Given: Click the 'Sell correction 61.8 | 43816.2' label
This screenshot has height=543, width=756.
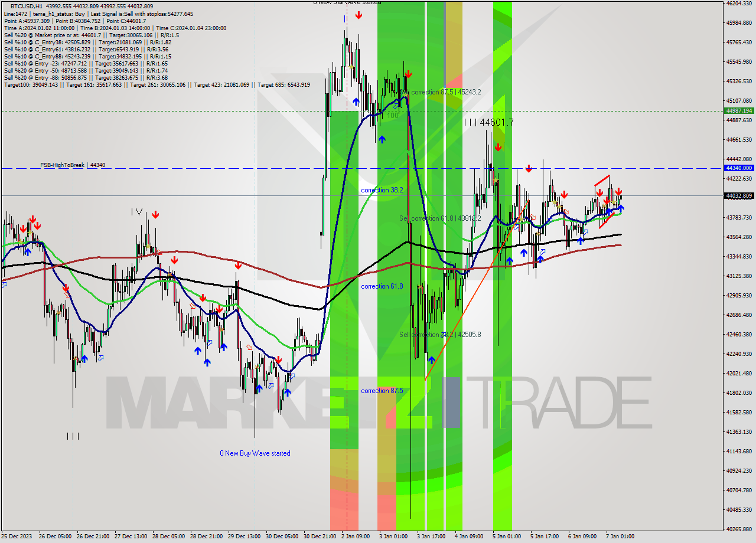Looking at the screenshot, I should click(440, 218).
